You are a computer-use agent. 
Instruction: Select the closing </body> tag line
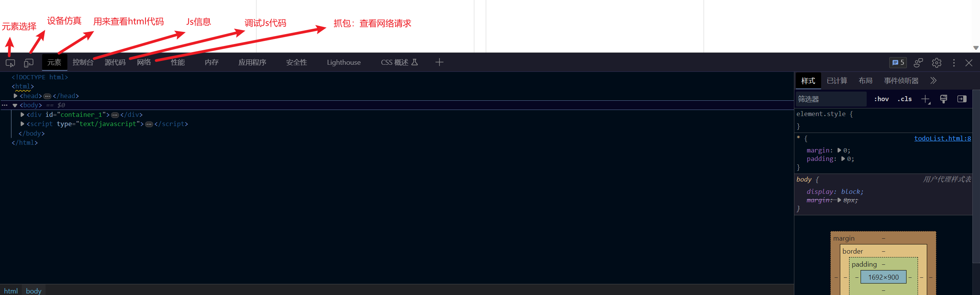pyautogui.click(x=31, y=133)
